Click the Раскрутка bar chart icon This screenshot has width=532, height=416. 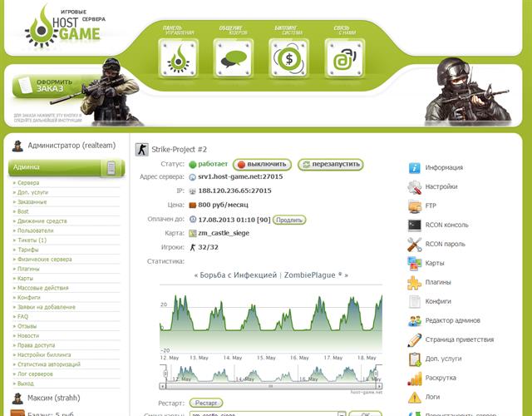[415, 379]
